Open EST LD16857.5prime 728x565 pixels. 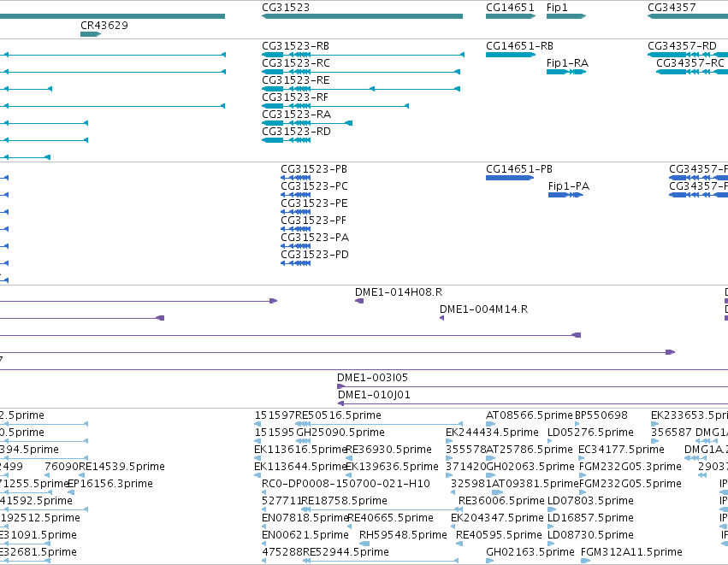[551, 527]
